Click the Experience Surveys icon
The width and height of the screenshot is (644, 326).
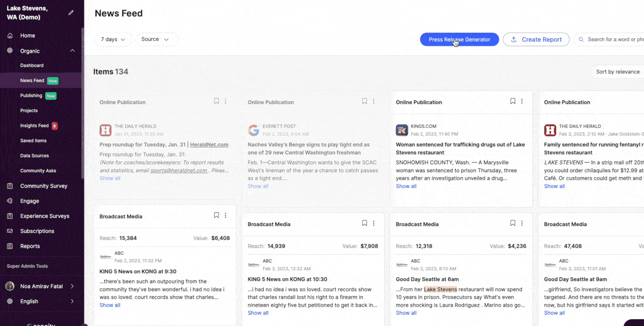[x=10, y=216]
